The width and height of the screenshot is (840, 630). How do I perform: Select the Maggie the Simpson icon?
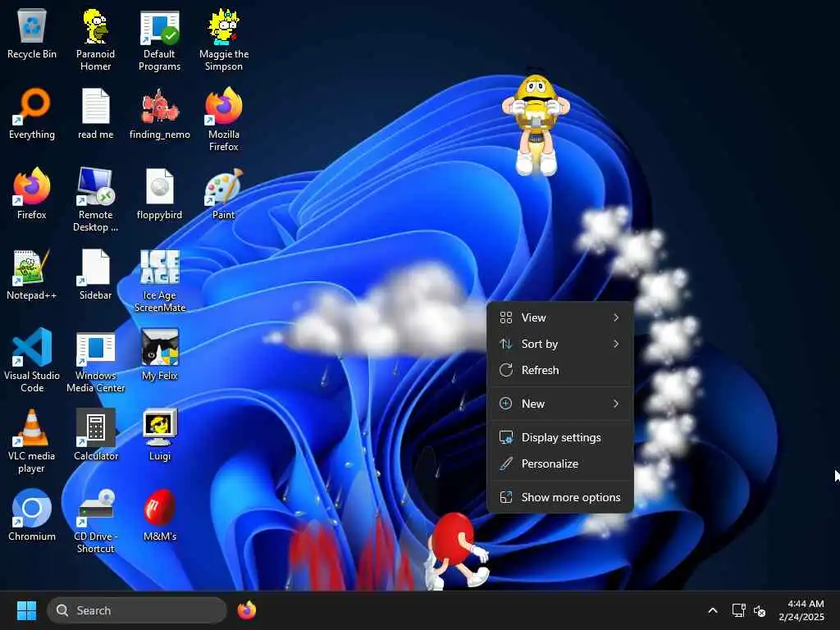pyautogui.click(x=223, y=40)
